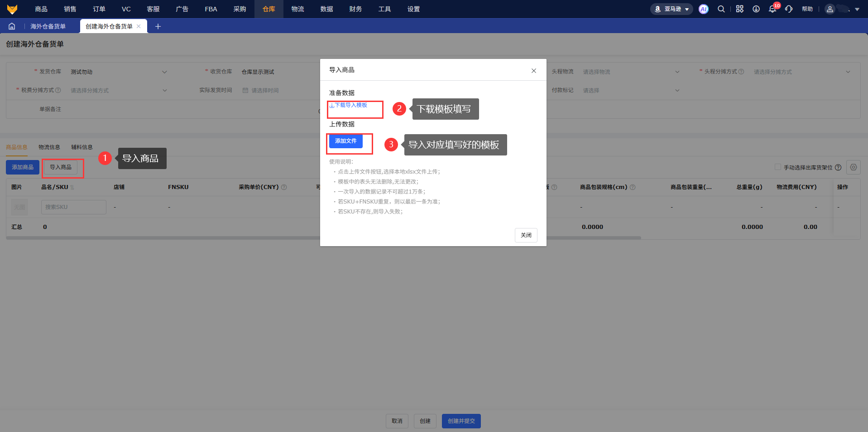The height and width of the screenshot is (432, 868).
Task: Close the 创建海外仓备货单 tab
Action: (x=139, y=26)
